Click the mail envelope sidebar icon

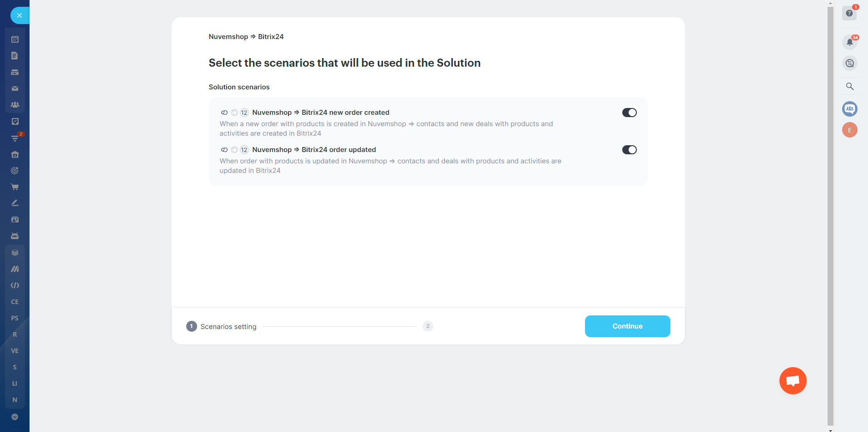tap(15, 88)
